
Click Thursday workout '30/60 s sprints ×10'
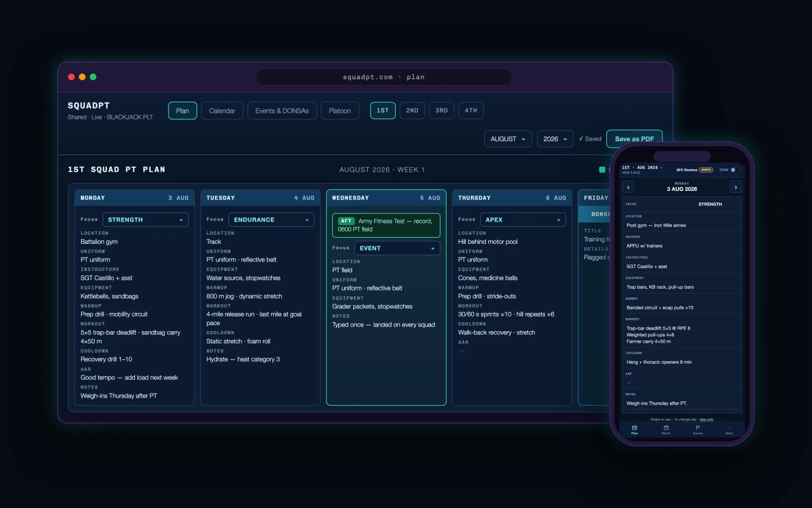point(485,314)
